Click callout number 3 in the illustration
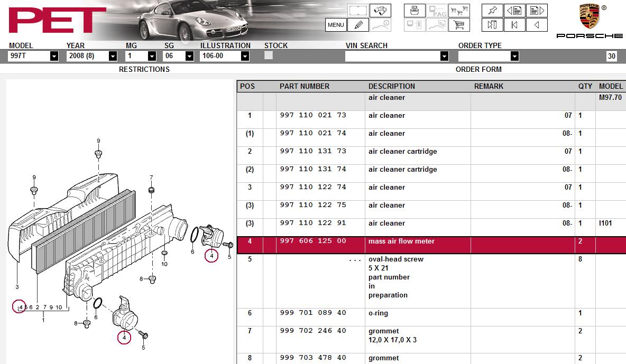The width and height of the screenshot is (626, 364). pos(17,286)
